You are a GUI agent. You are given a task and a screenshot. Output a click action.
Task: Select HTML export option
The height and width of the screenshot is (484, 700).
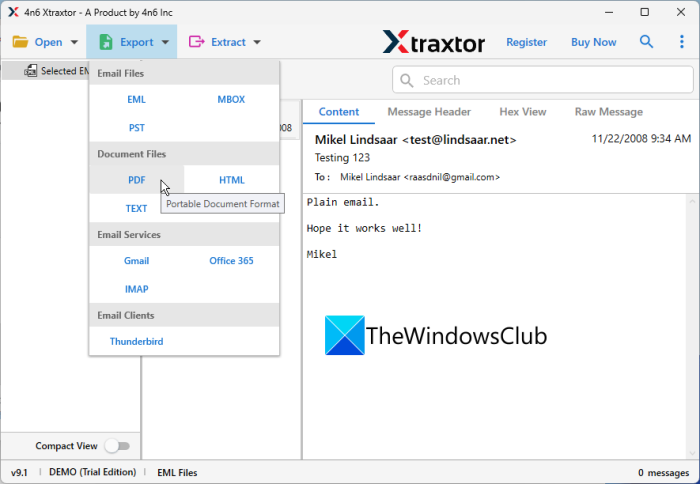[231, 180]
